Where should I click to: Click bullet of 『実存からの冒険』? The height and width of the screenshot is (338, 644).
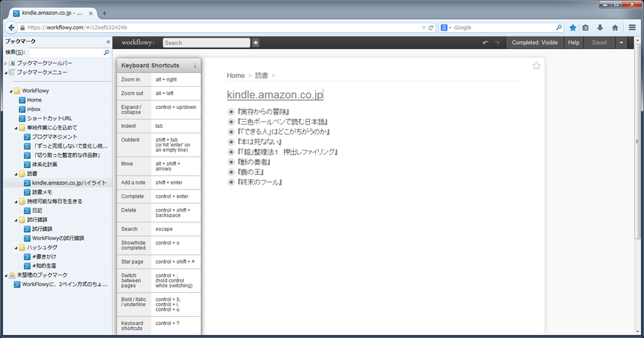231,111
